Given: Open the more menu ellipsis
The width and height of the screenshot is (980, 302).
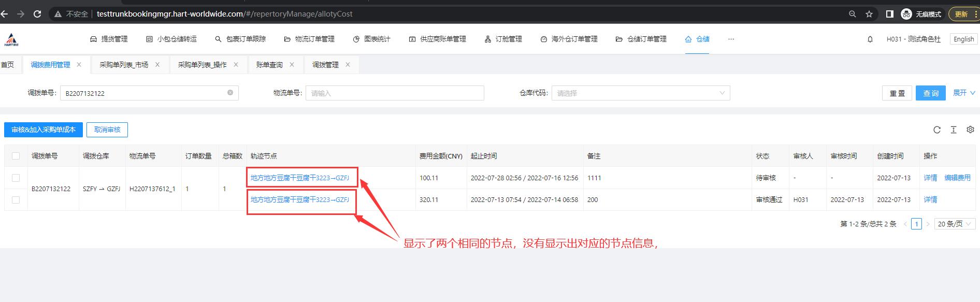Looking at the screenshot, I should 731,39.
